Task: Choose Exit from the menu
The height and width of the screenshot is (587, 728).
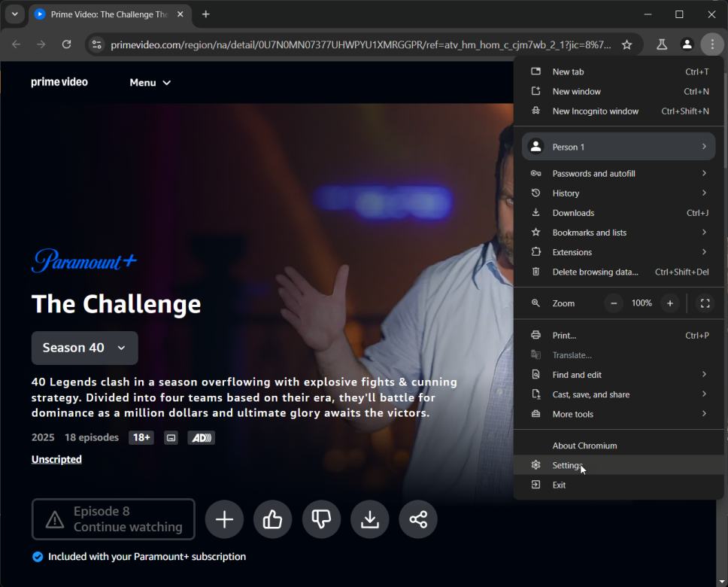Action: (618, 485)
